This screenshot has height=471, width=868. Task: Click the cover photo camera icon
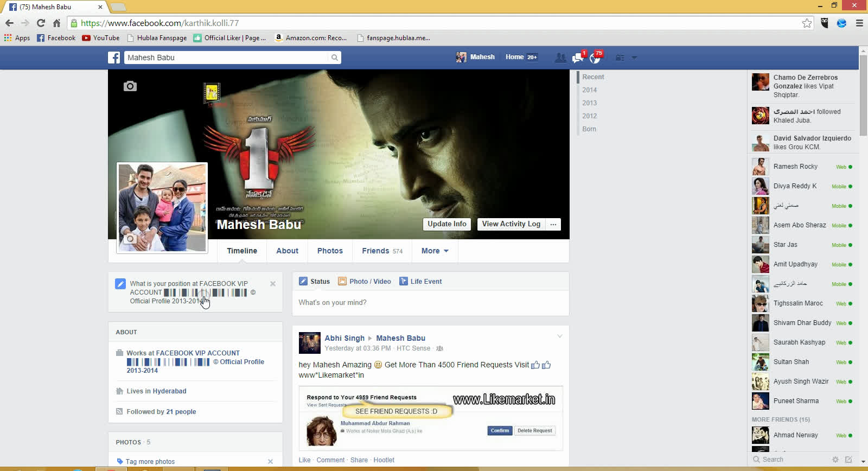pyautogui.click(x=130, y=86)
